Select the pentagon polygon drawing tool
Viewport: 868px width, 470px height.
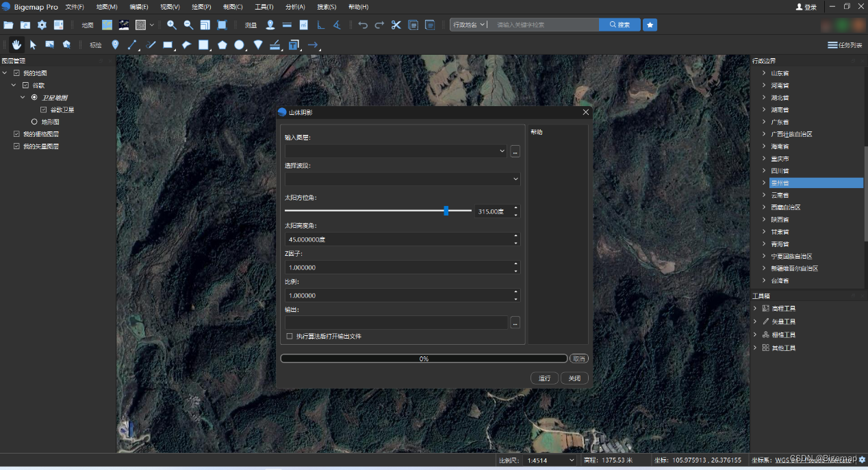pyautogui.click(x=222, y=45)
